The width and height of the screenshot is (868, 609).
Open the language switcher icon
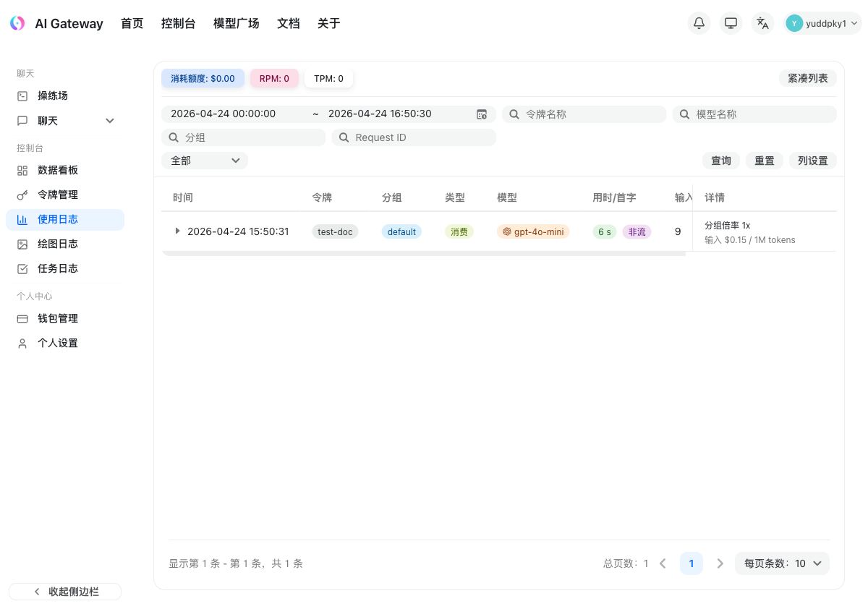click(762, 23)
